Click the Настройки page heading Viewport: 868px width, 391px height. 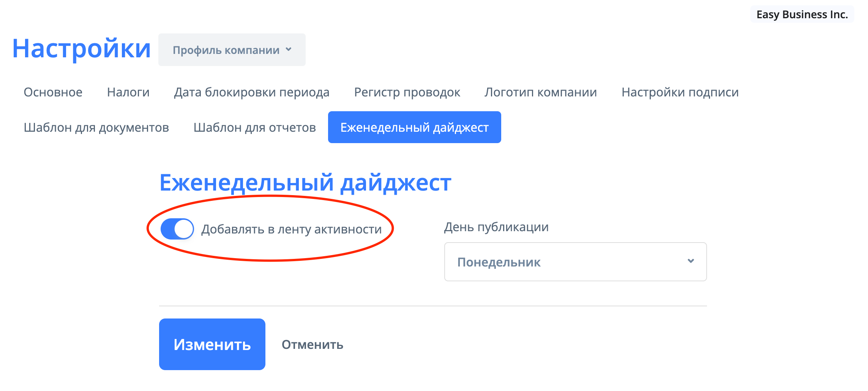81,49
